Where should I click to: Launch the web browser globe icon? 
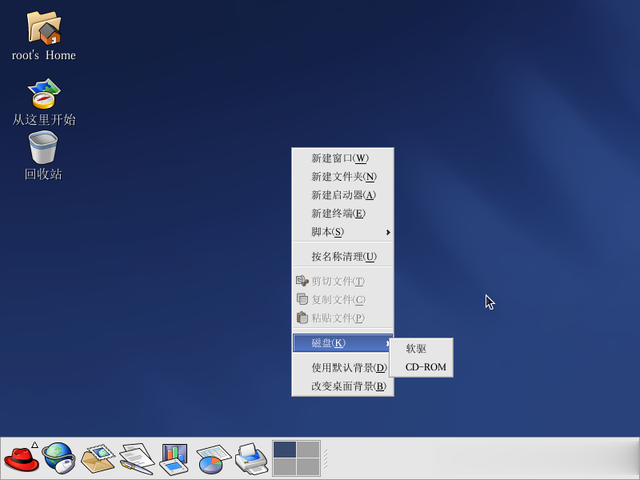tap(60, 458)
